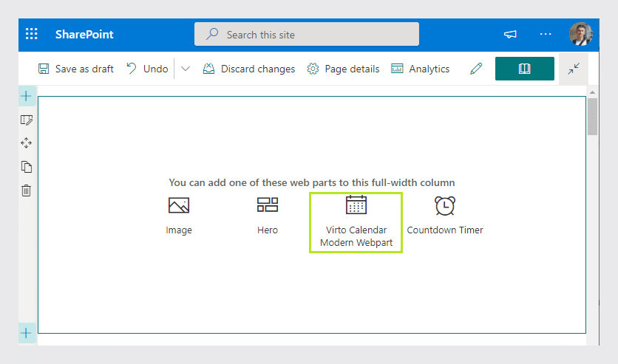Click the gear icon beside Page details
This screenshot has height=364, width=618.
(x=313, y=69)
